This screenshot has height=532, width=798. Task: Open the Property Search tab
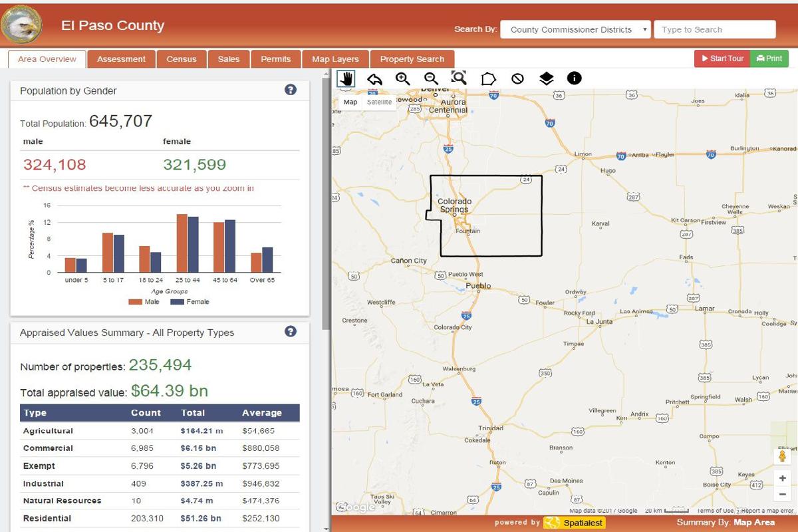(x=412, y=59)
